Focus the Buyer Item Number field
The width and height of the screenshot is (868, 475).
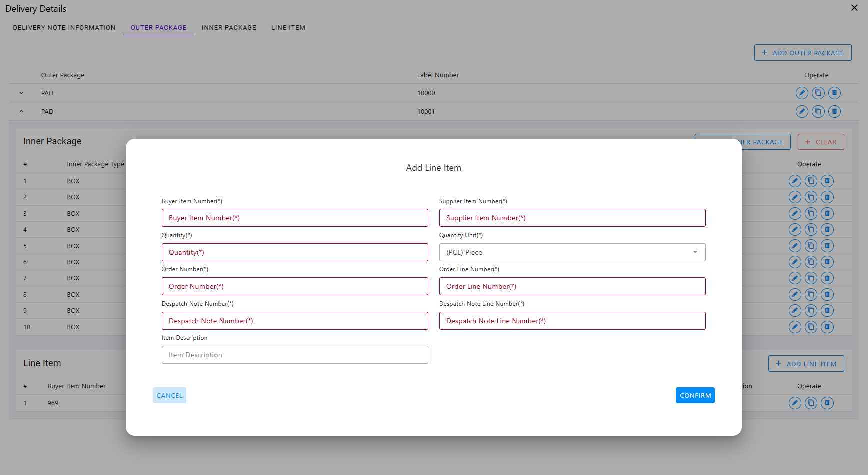(294, 218)
